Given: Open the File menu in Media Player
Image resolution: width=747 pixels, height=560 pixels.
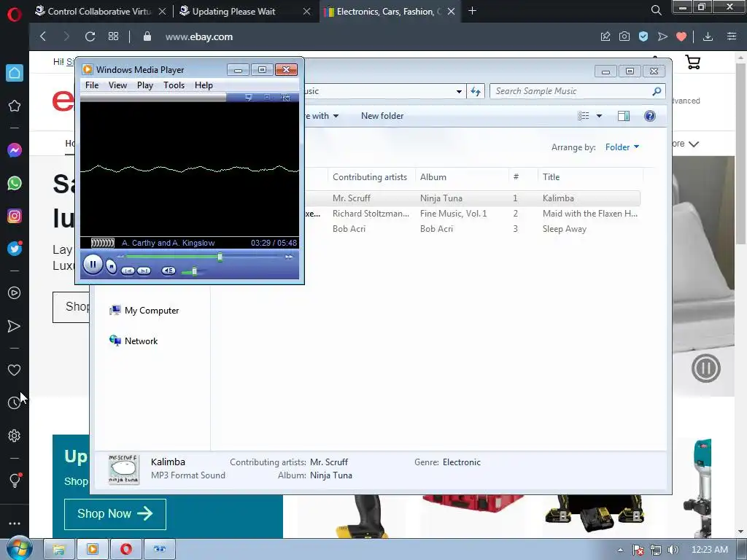Looking at the screenshot, I should point(92,85).
